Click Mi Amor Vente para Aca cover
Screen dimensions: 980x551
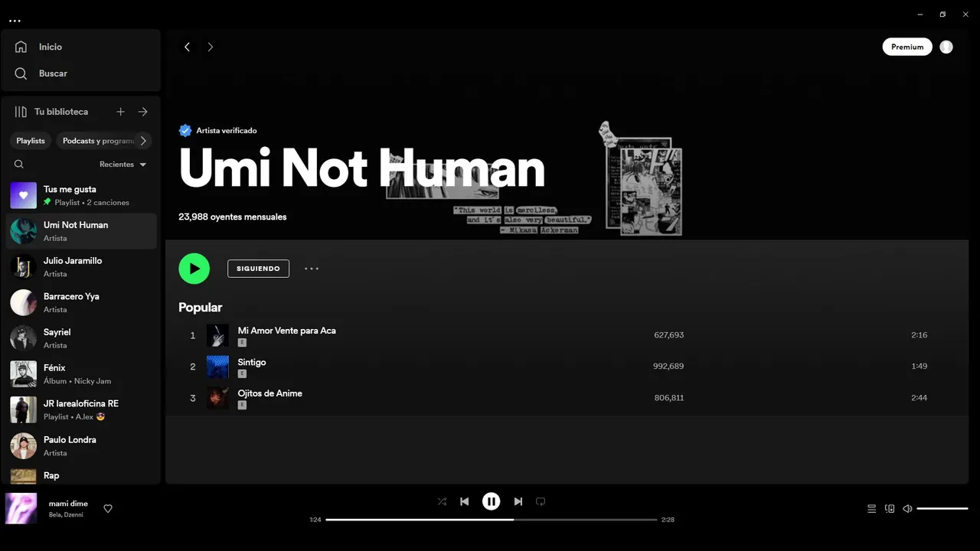tap(217, 335)
